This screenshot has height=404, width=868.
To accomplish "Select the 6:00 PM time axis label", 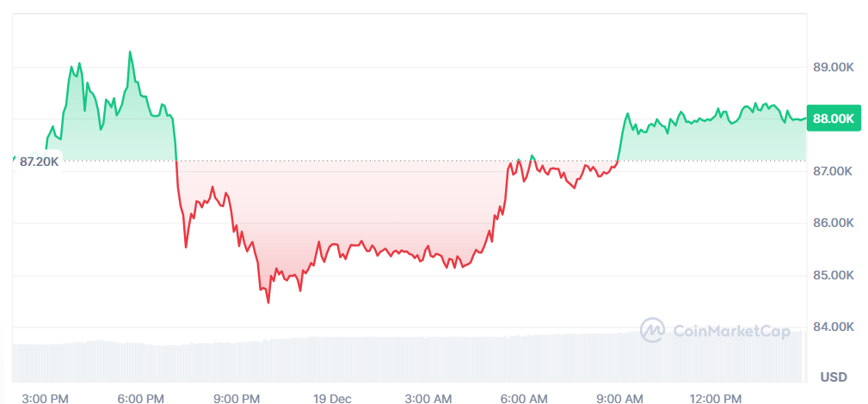I will point(141,399).
